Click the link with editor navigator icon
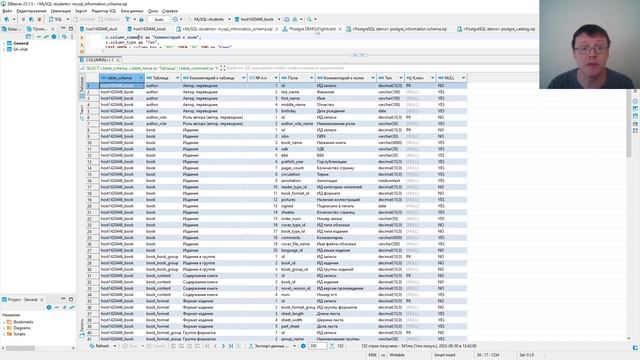 [x=46, y=37]
